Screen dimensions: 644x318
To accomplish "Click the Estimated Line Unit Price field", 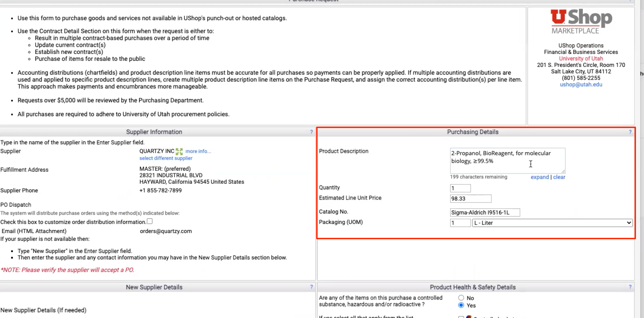I will tap(471, 199).
